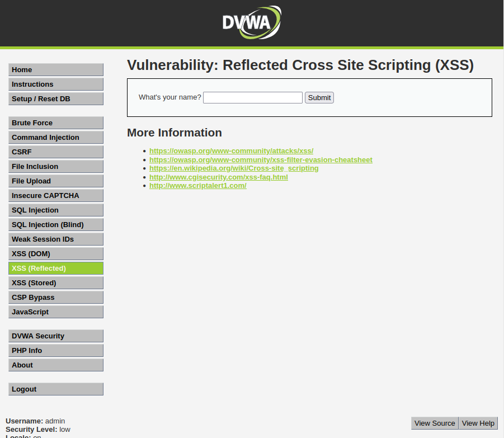Go to Setup / Reset DB
Screen dimensions: 504x438
tap(56, 98)
